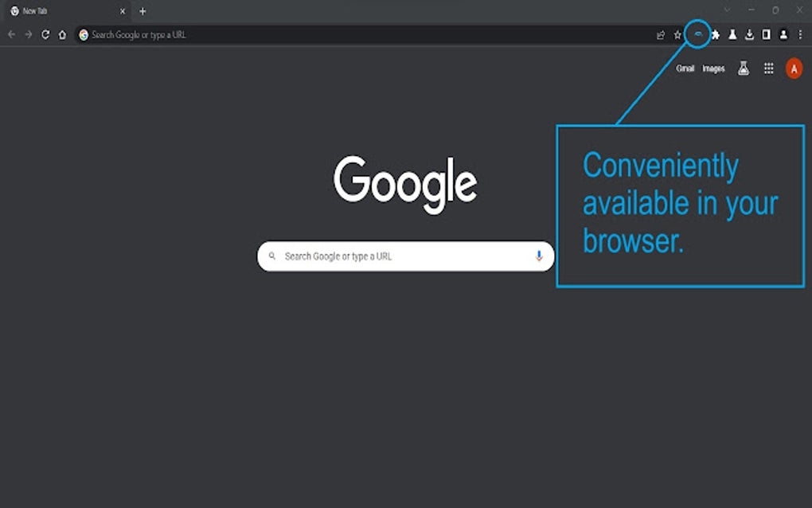
Task: Open Chrome's three-dot menu
Action: [800, 35]
